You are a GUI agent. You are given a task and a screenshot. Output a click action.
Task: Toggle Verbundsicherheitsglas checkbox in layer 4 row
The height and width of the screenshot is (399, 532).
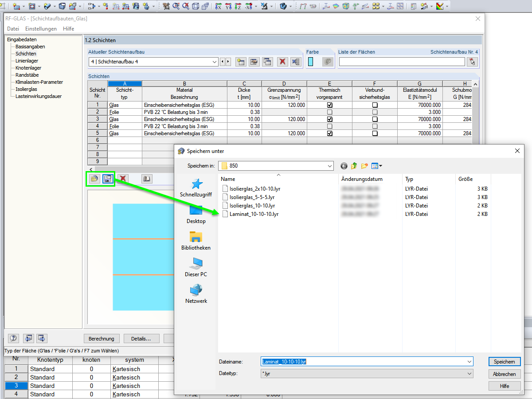(x=375, y=126)
